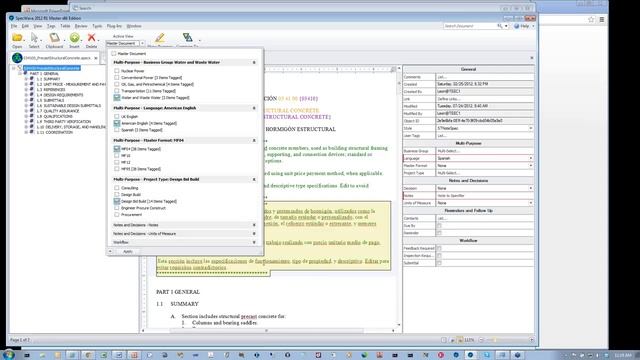
Task: Check the Conventional Power option
Action: pos(117,77)
